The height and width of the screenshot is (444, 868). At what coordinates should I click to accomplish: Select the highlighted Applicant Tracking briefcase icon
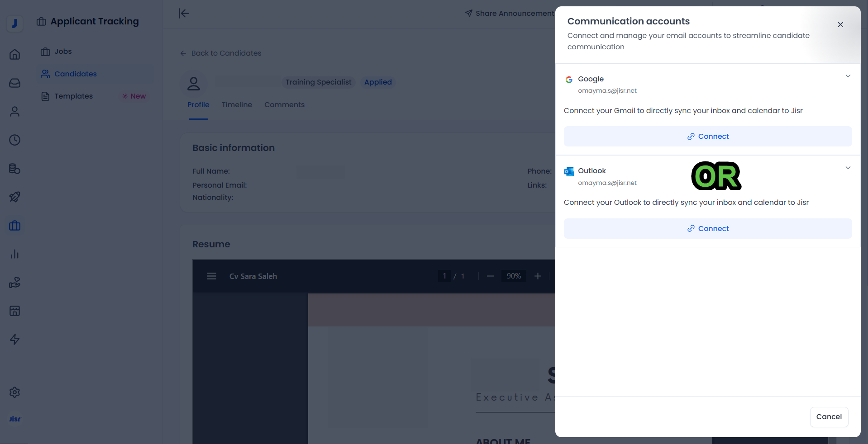[x=14, y=226]
